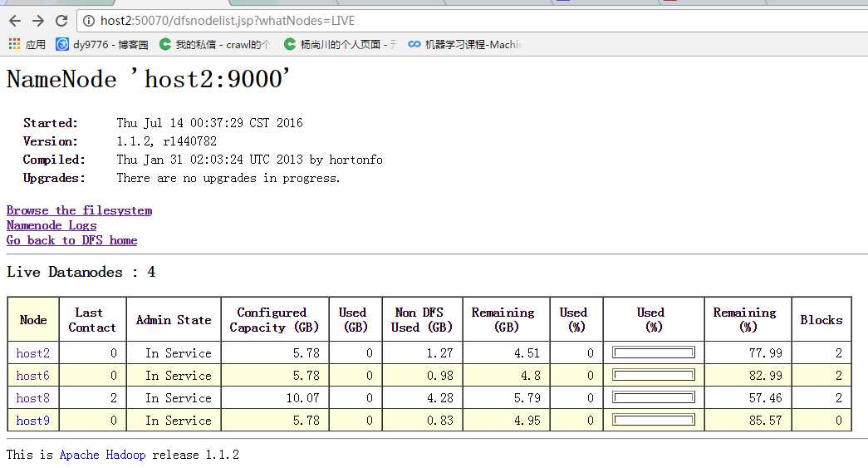Click host6 used percentage progress bar
The height and width of the screenshot is (468, 868).
(x=653, y=375)
